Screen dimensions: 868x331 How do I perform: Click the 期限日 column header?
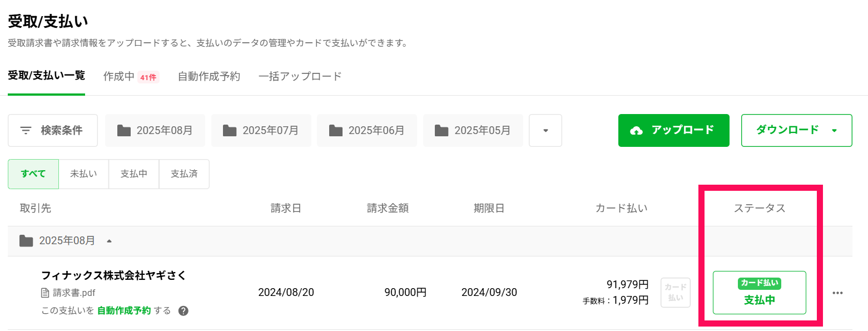click(x=489, y=208)
